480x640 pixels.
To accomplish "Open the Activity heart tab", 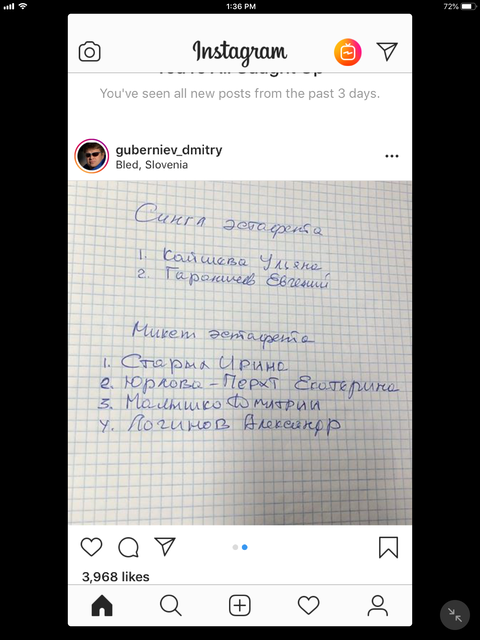I will pos(309,605).
